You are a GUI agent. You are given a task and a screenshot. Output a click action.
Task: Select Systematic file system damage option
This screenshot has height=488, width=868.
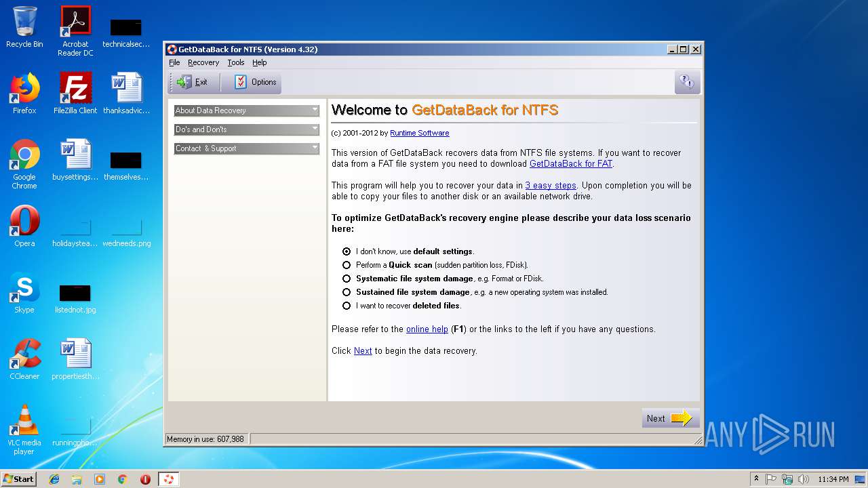pyautogui.click(x=347, y=279)
